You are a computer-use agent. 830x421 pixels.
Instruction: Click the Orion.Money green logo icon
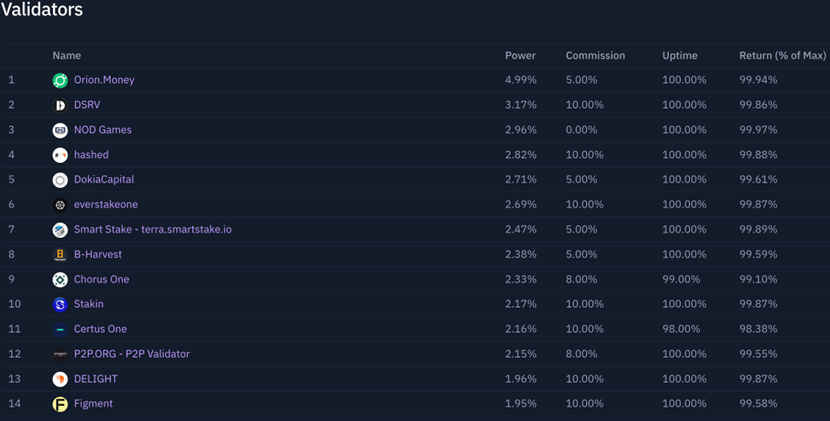pos(60,80)
